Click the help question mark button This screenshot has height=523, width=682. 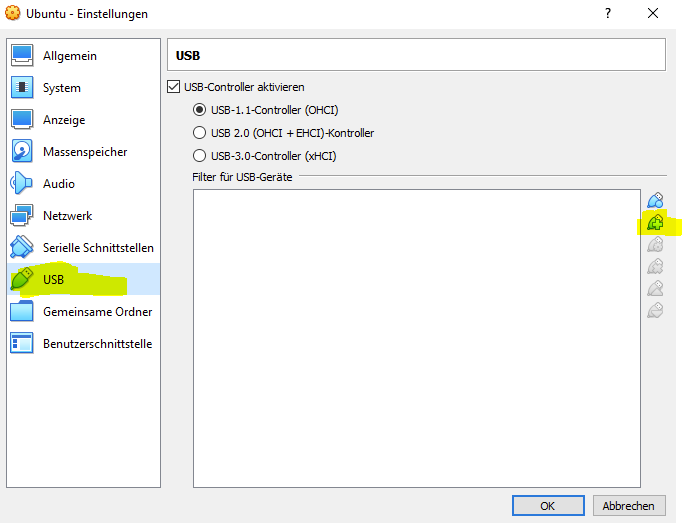pos(608,13)
